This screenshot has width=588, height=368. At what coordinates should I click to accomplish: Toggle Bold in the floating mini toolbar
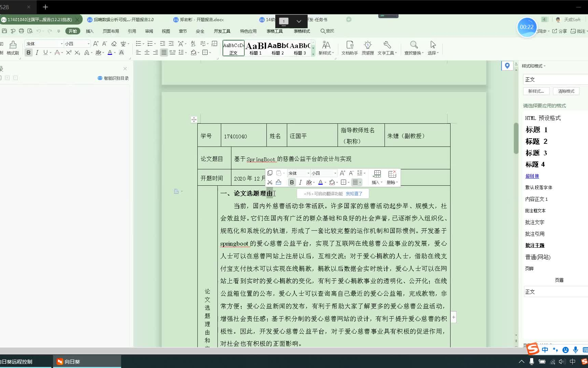[x=292, y=182]
